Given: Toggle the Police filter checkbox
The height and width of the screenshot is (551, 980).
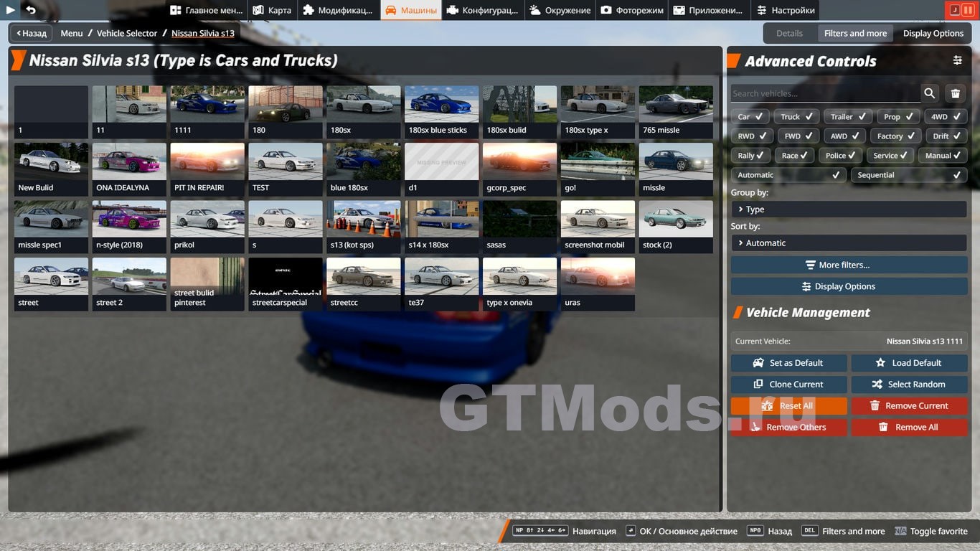Looking at the screenshot, I should (x=841, y=155).
